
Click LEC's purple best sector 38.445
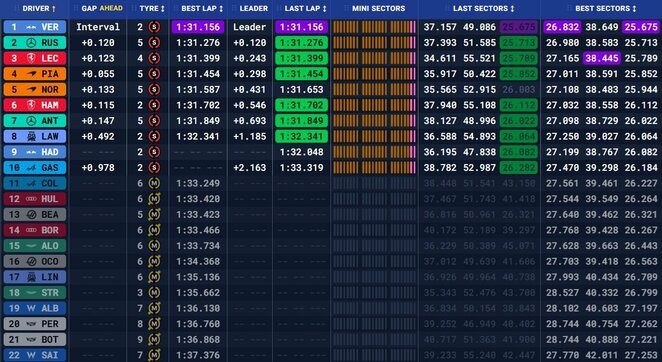coord(602,58)
